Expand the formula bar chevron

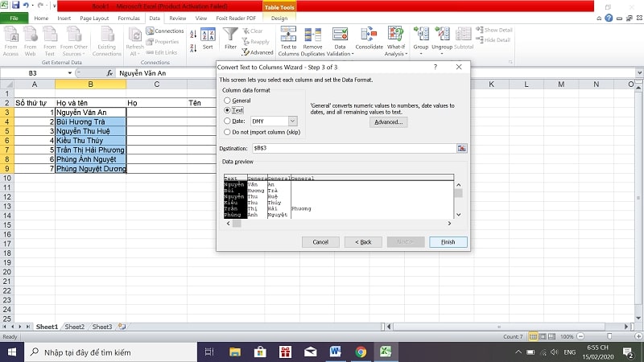tap(639, 73)
